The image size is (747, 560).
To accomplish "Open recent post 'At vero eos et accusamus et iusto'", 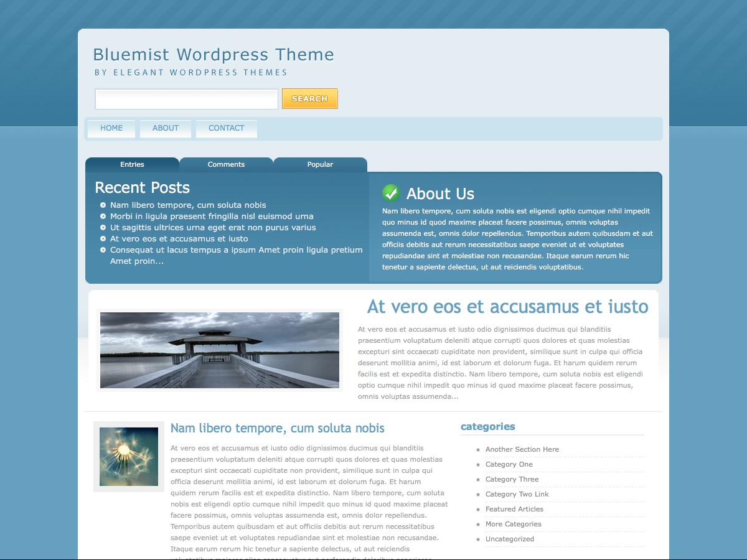I will [179, 239].
